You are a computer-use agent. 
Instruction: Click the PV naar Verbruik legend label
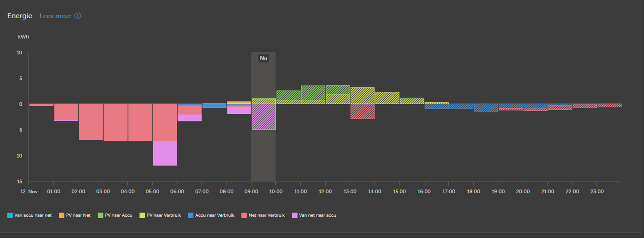point(164,215)
